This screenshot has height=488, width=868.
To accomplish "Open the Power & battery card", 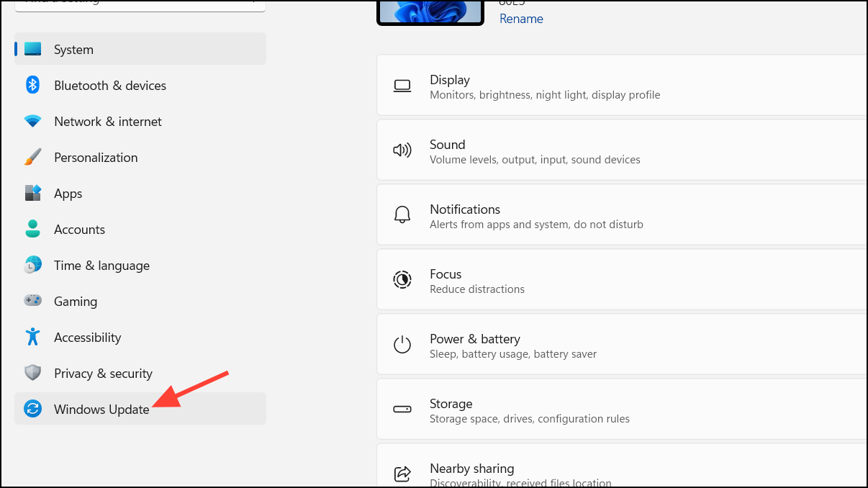I will pos(622,344).
